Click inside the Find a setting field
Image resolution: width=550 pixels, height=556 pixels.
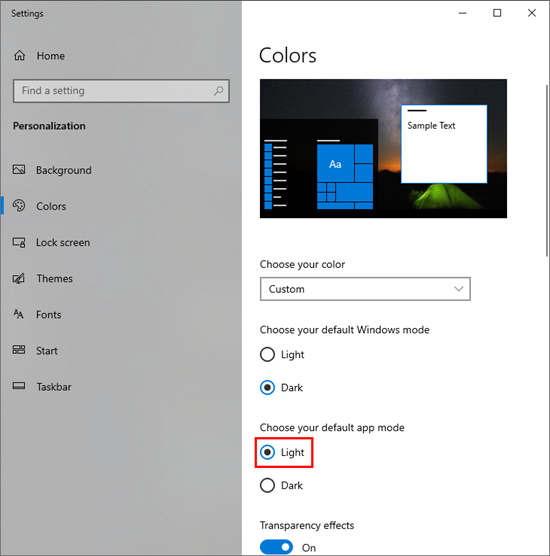[x=121, y=91]
